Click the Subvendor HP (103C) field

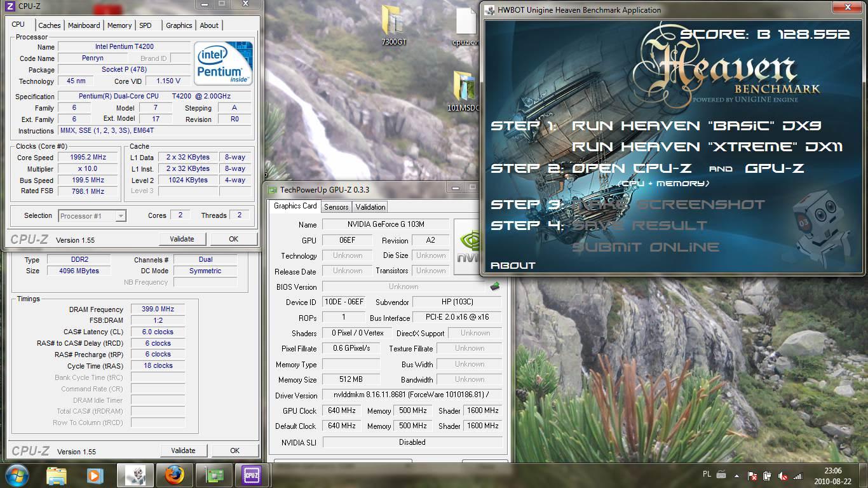point(458,302)
